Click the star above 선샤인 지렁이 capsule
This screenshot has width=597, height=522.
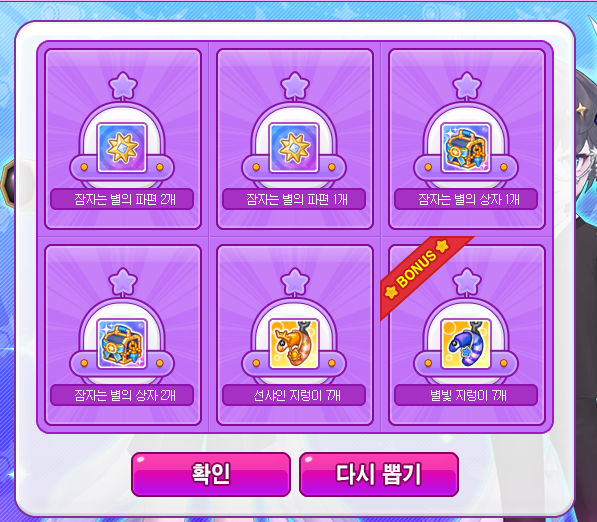point(295,282)
